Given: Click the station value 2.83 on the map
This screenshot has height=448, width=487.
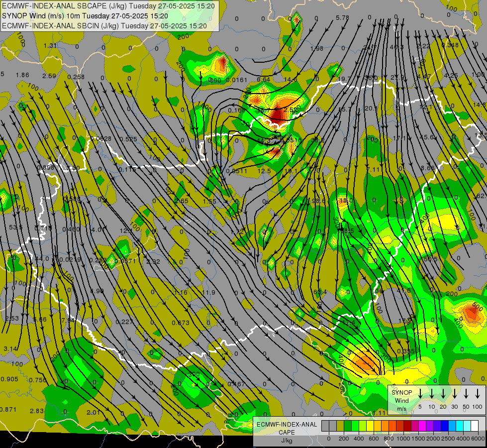Looking at the screenshot, I should coord(37,411).
